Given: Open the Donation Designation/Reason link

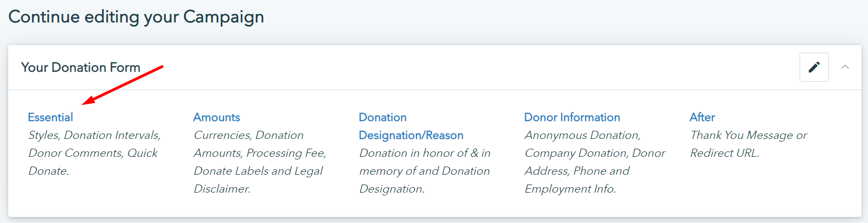Looking at the screenshot, I should point(411,126).
